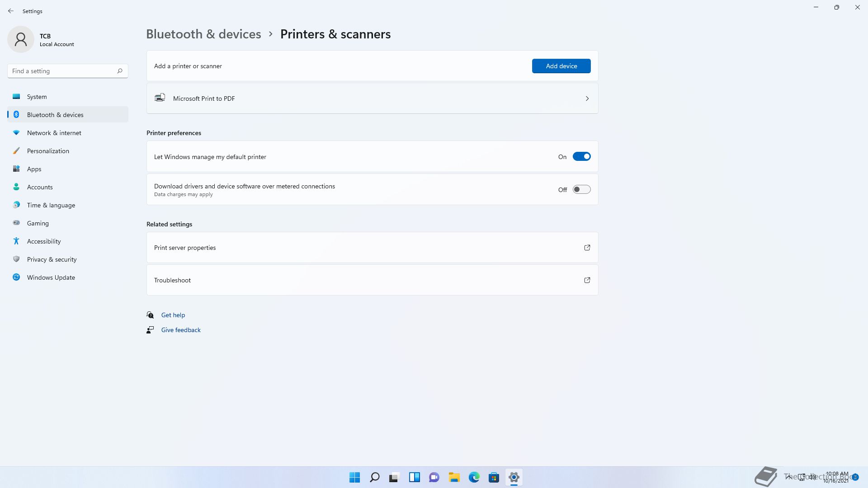Open Microsoft Store from the taskbar
Screen dimensions: 868x488
(494, 477)
